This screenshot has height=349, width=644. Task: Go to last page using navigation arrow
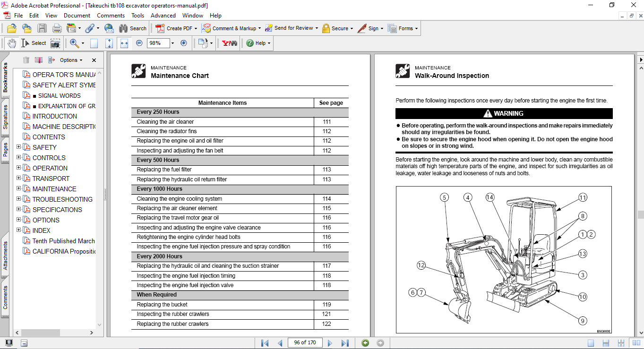click(x=345, y=343)
